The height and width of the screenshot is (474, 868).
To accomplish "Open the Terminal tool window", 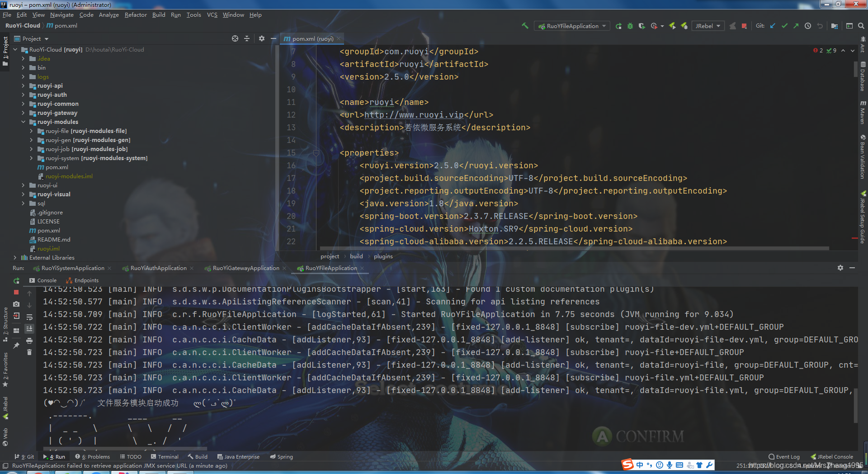I will 165,457.
